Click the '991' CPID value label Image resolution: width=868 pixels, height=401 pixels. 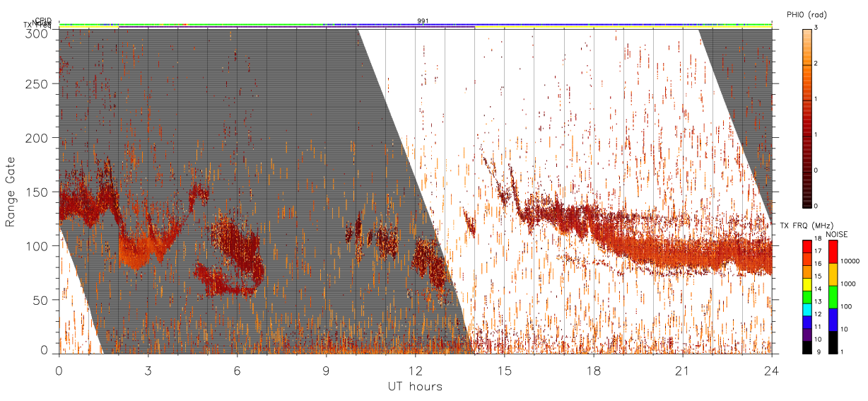[423, 21]
